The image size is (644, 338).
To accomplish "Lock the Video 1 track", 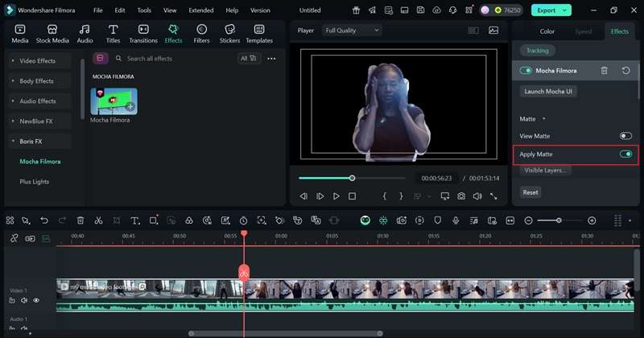I will pos(12,300).
